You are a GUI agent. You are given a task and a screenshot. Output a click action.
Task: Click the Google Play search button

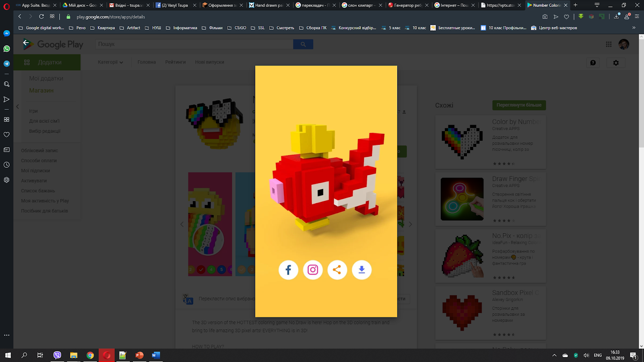(x=303, y=44)
